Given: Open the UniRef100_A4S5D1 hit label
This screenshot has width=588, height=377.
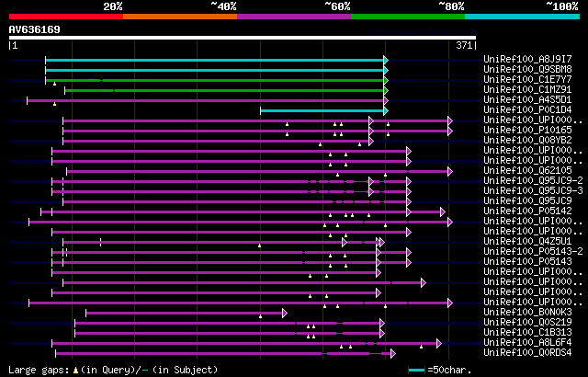Looking at the screenshot, I should pos(527,99).
